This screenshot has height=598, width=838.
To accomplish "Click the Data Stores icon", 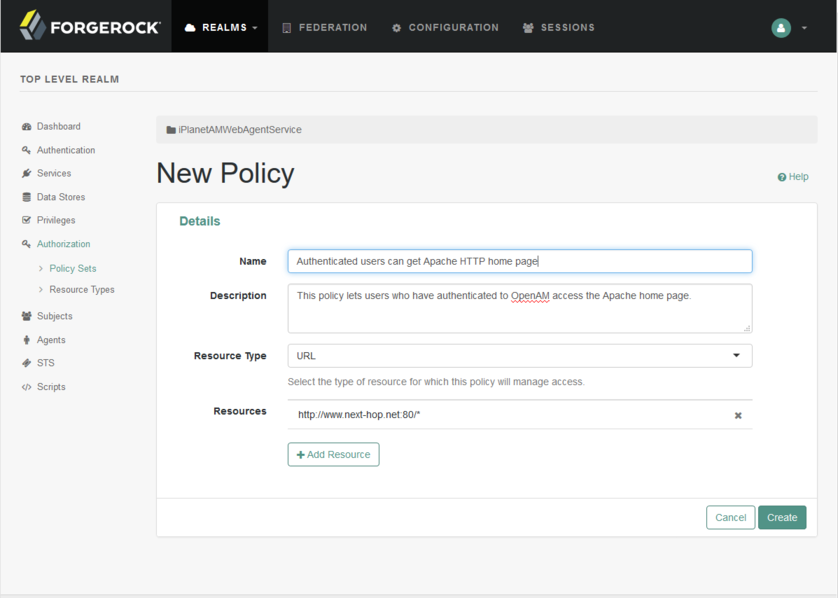I will coord(25,196).
